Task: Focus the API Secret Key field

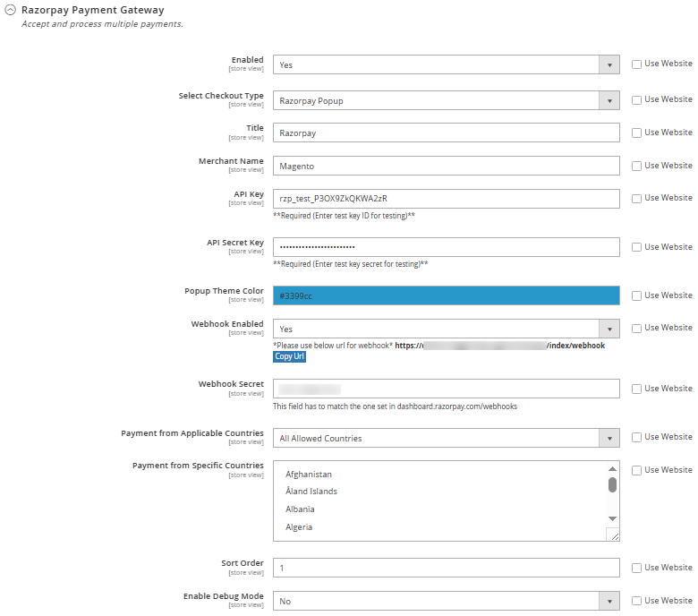Action: pos(446,247)
